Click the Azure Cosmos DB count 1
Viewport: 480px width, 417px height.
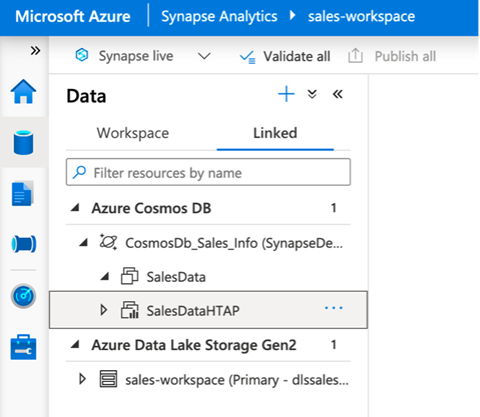coord(333,208)
